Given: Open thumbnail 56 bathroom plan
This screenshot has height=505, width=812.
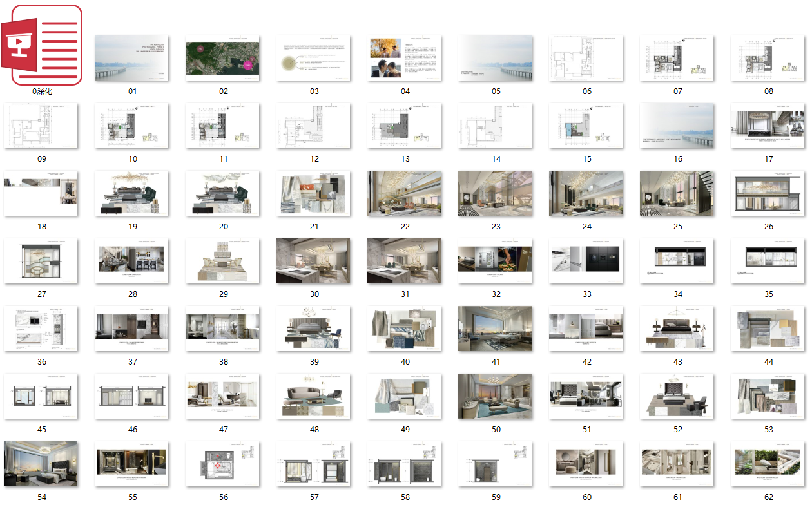Looking at the screenshot, I should click(223, 464).
